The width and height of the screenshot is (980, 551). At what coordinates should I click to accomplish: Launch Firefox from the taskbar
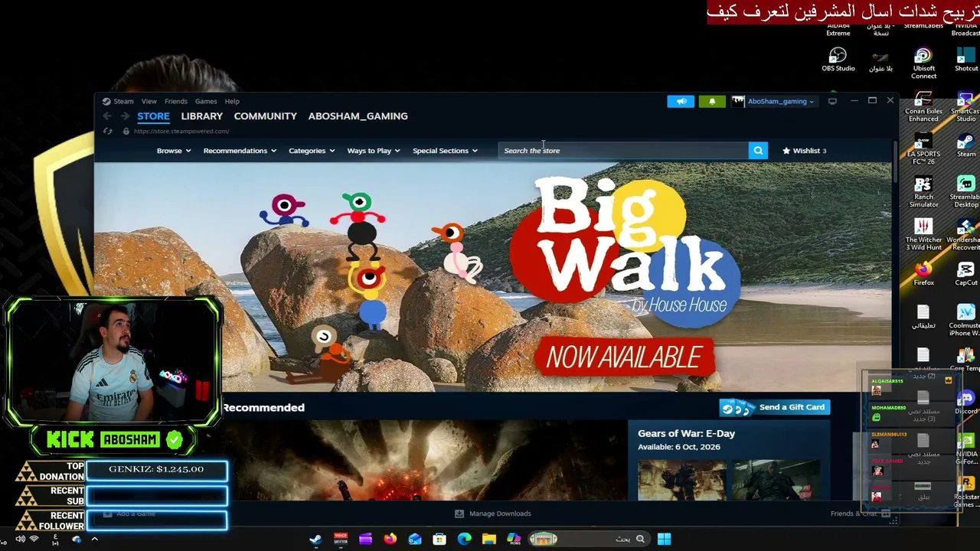(390, 539)
